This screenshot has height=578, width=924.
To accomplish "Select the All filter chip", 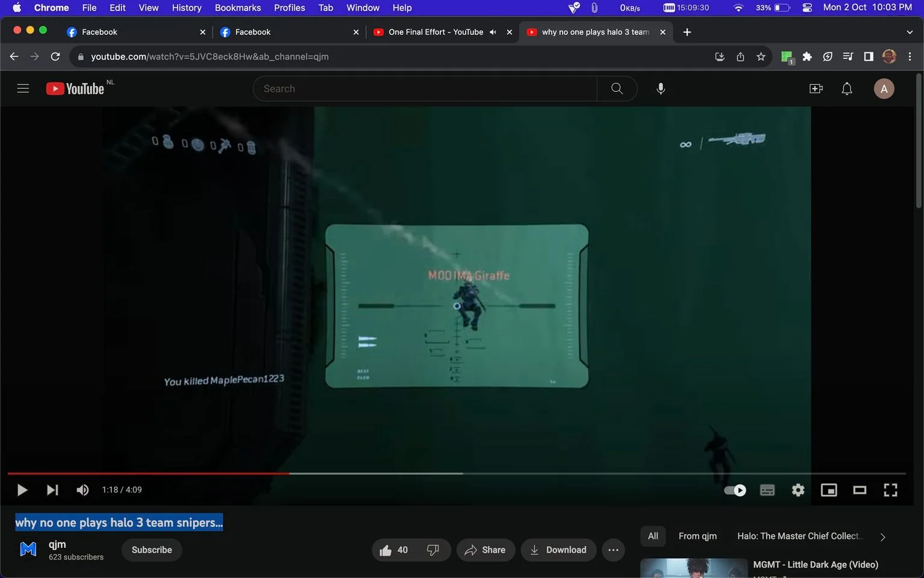I will point(653,536).
